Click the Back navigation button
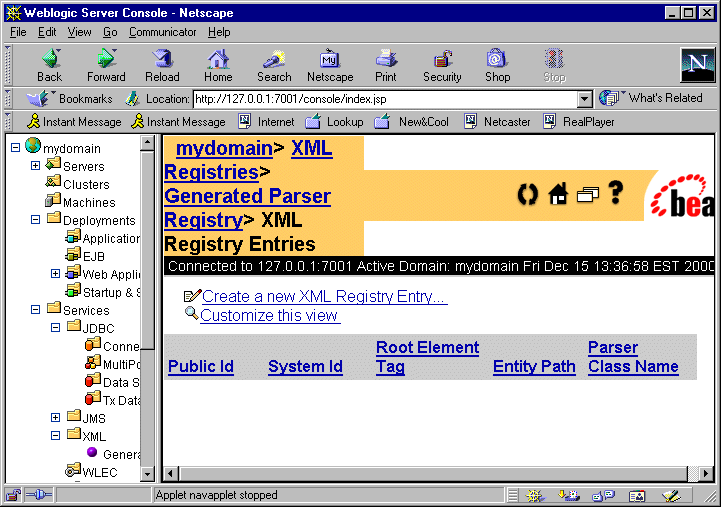 (x=50, y=65)
